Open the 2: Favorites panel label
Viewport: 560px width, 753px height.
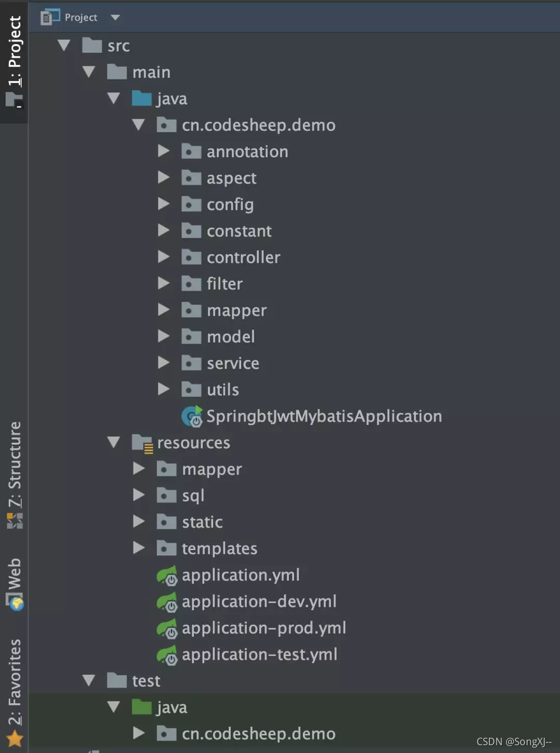tap(14, 680)
